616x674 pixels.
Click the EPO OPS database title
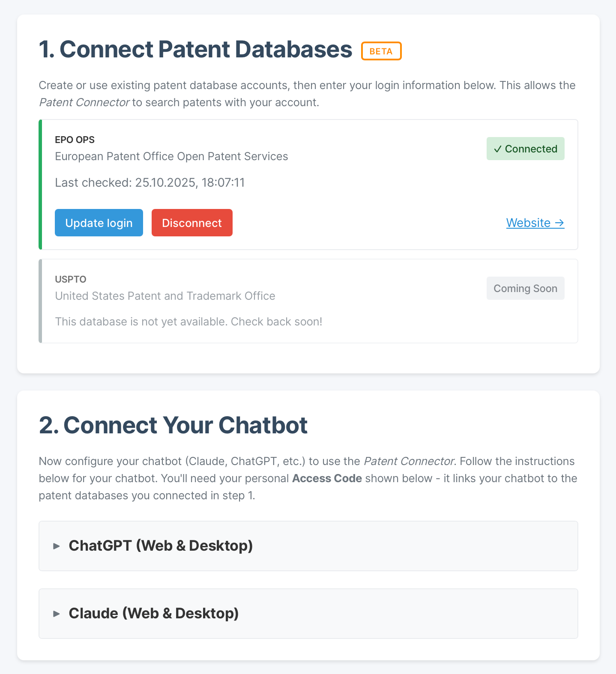(x=75, y=140)
